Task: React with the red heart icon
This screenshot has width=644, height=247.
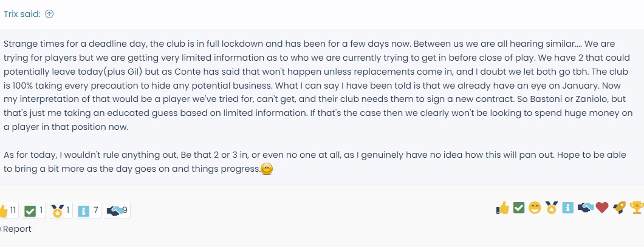Action: click(x=602, y=208)
